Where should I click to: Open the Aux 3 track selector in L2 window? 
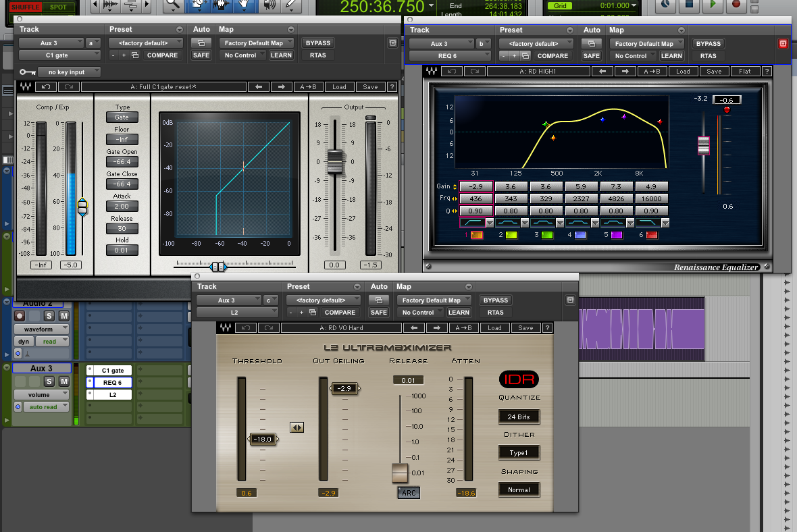click(x=229, y=300)
